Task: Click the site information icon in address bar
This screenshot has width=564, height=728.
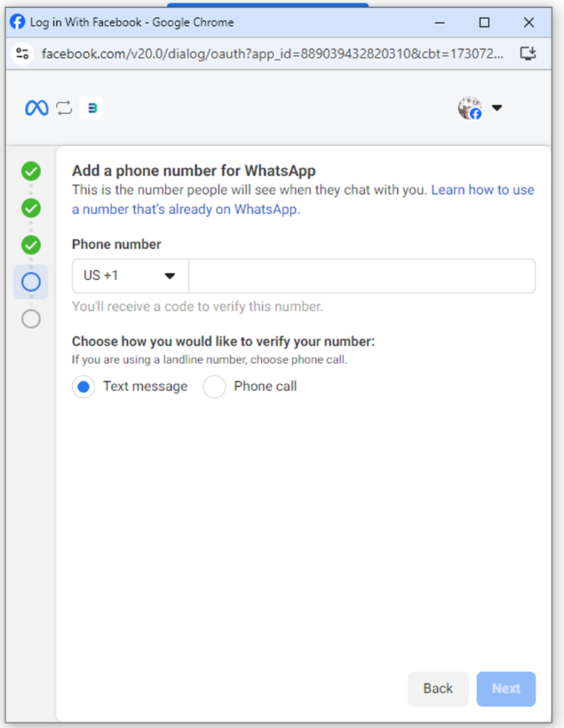Action: (22, 53)
